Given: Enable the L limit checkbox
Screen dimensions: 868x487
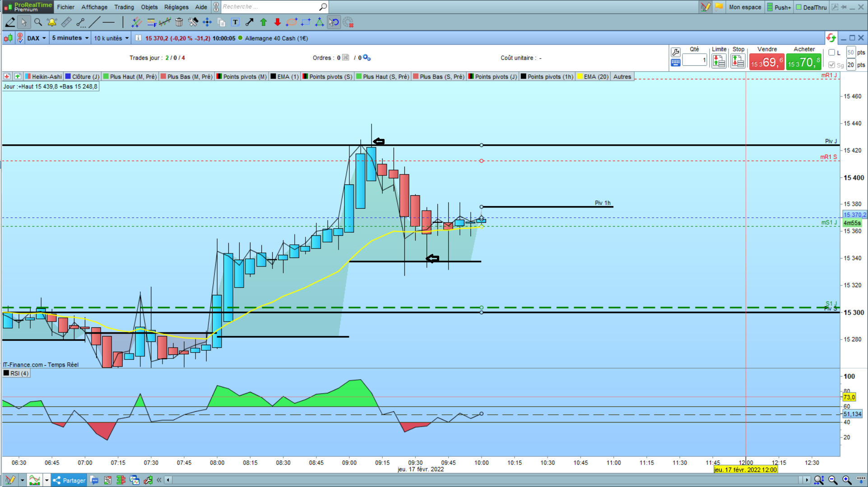Looking at the screenshot, I should click(x=831, y=53).
